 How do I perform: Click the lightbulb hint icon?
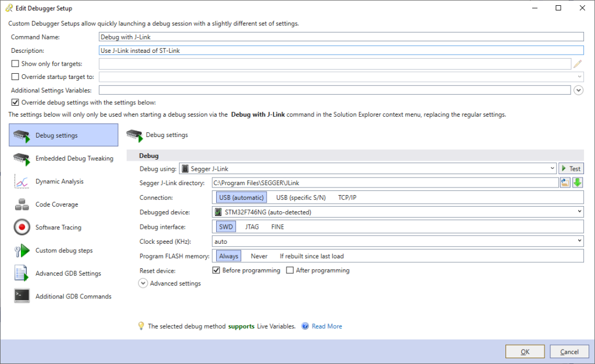[141, 326]
